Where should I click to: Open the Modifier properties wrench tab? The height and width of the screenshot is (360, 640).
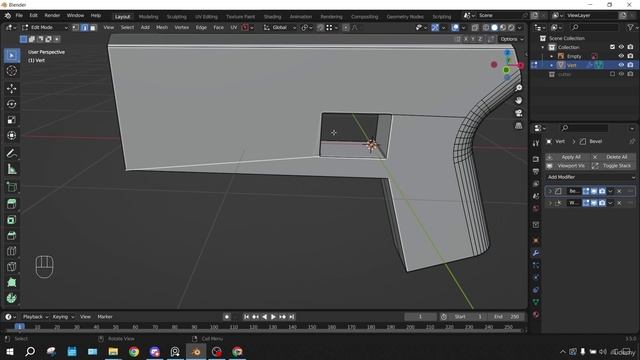tap(536, 253)
